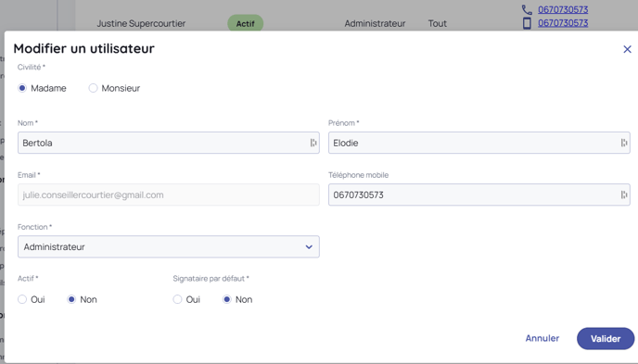Select the Monsieur radio button
Screen dimensions: 638x364
pyautogui.click(x=93, y=88)
